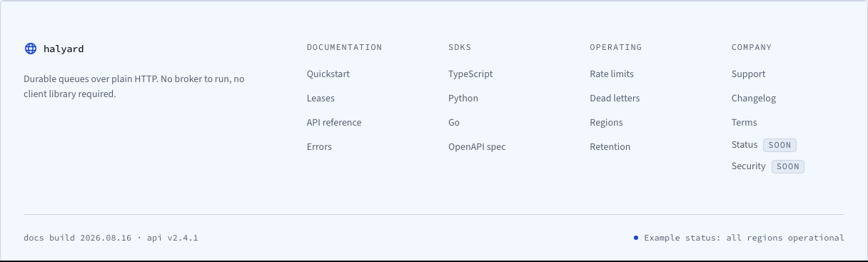Viewport: 868px width, 262px height.
Task: Open the Terms link
Action: point(745,123)
